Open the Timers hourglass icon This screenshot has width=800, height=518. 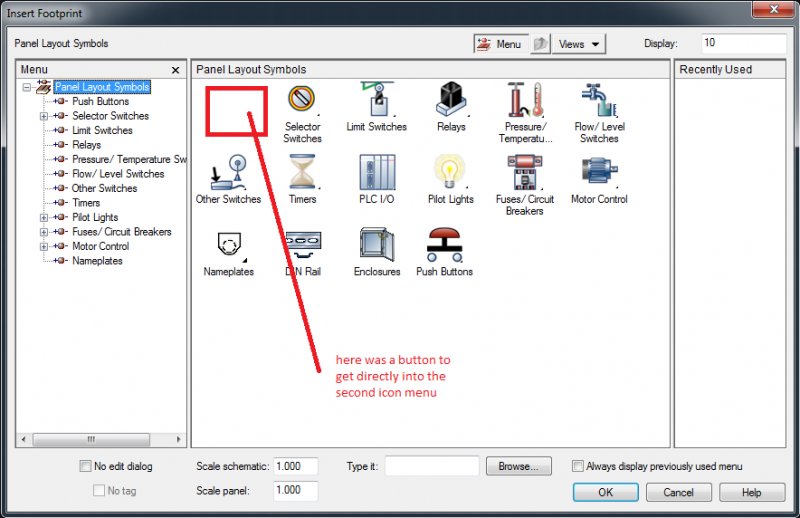pos(303,172)
